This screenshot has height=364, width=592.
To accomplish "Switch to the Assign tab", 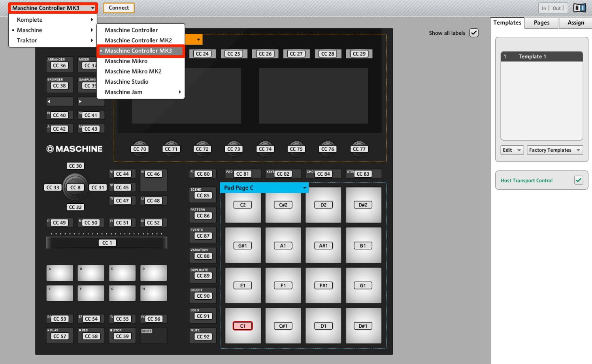I will click(x=575, y=23).
